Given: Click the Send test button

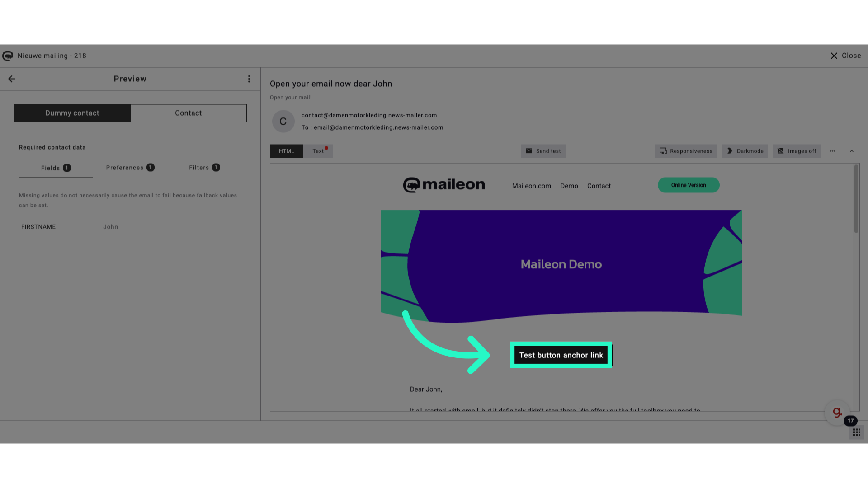Looking at the screenshot, I should pos(543,151).
